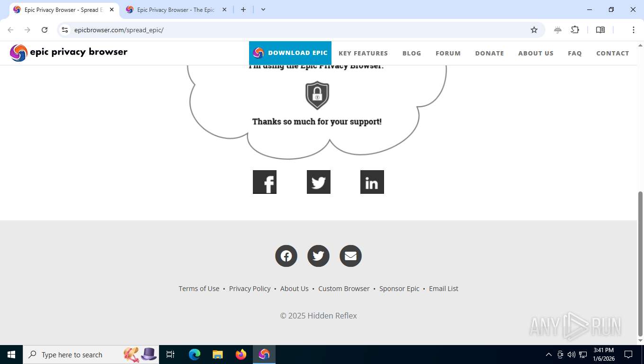Click the Epic browser taskbar icon
The image size is (644, 364).
pyautogui.click(x=264, y=355)
